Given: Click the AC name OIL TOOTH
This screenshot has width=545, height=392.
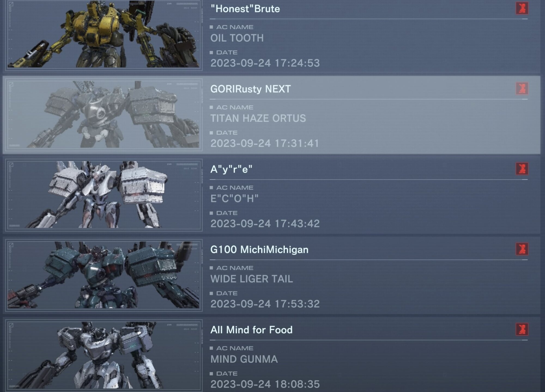Looking at the screenshot, I should point(237,38).
